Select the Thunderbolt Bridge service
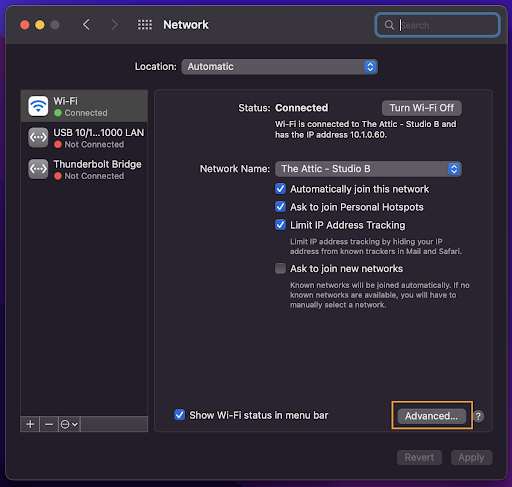This screenshot has width=512, height=487. tap(84, 169)
